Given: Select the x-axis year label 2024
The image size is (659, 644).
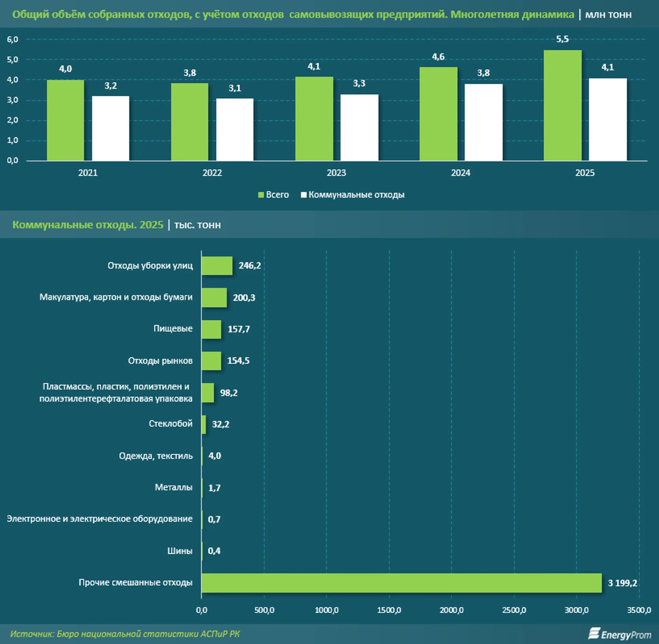Looking at the screenshot, I should coord(461,173).
